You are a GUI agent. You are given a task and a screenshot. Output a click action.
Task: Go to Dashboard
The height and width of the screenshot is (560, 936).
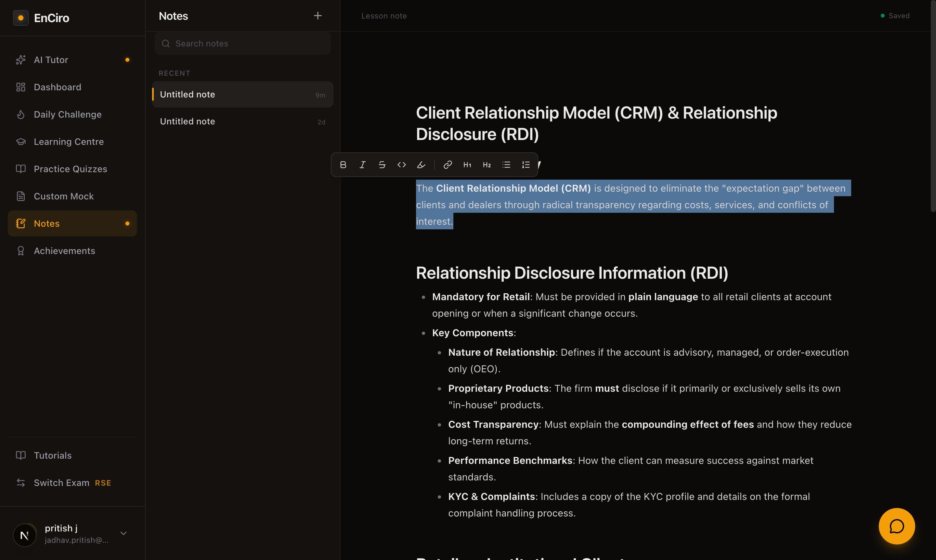pos(72,87)
